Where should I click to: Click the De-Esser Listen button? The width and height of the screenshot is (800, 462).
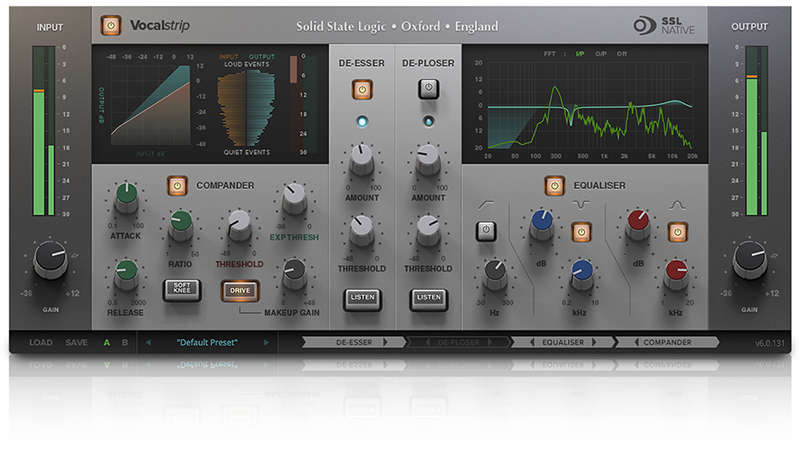pos(362,298)
